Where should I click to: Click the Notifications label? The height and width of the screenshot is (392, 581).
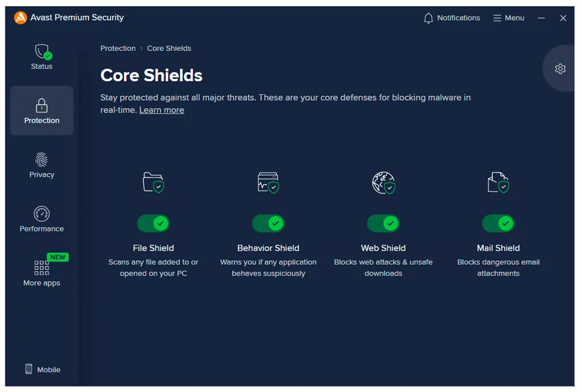pyautogui.click(x=458, y=18)
